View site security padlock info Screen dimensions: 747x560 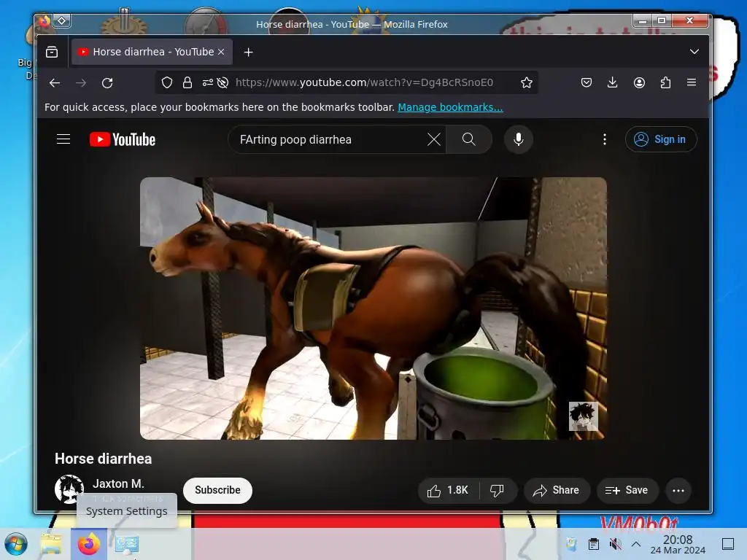coord(187,82)
